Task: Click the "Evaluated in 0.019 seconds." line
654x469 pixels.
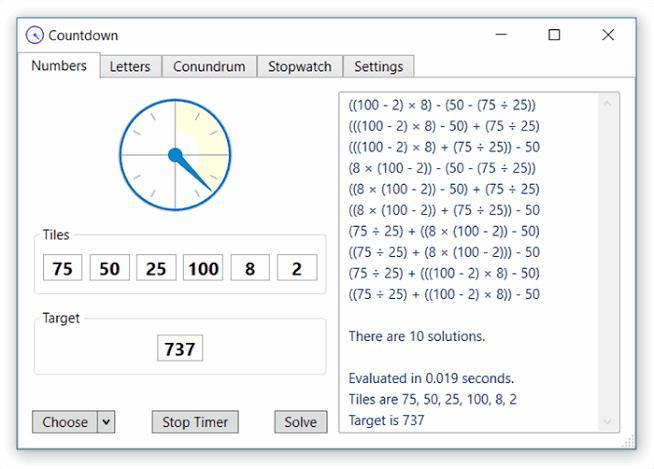Action: pos(431,378)
